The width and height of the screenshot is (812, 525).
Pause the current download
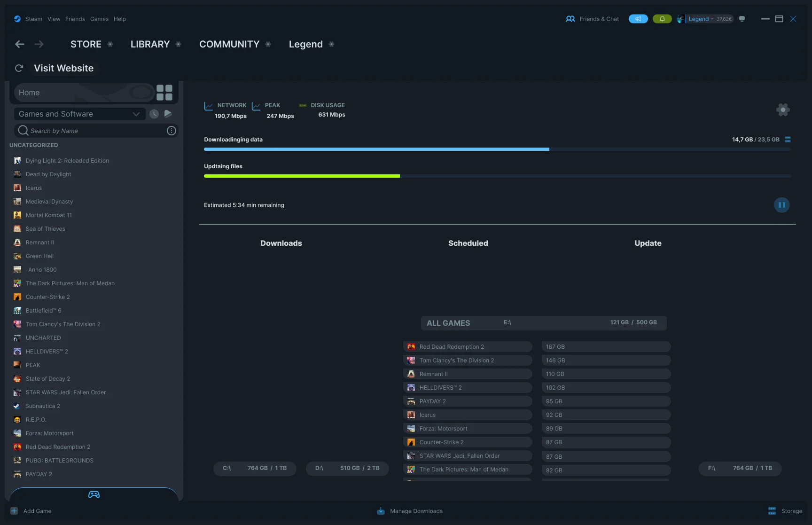(x=782, y=205)
